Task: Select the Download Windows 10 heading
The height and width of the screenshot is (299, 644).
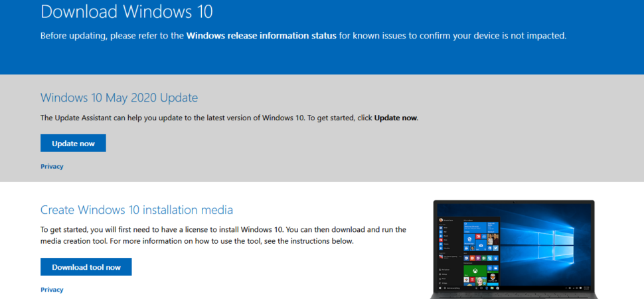Action: (x=127, y=11)
